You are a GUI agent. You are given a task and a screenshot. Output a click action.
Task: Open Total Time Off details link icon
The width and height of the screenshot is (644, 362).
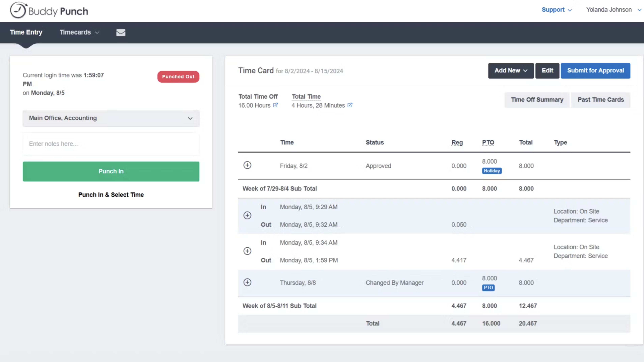[x=275, y=105]
